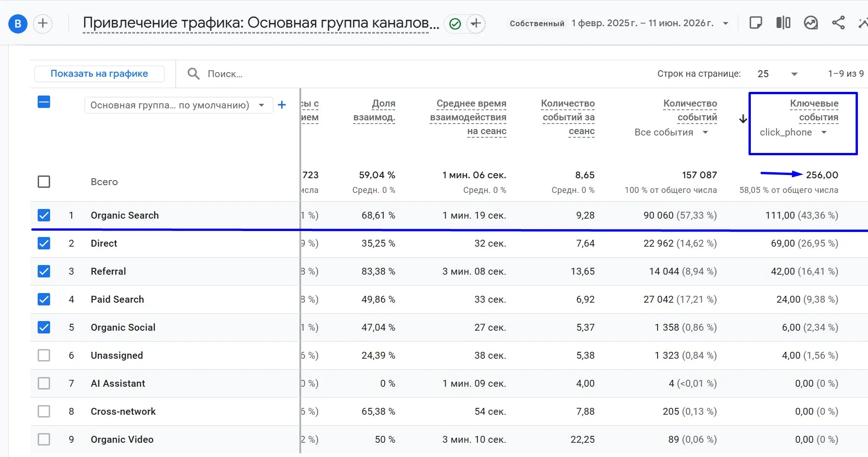Click the 1–9 из 9 pagination text
This screenshot has width=868, height=457.
coord(846,73)
